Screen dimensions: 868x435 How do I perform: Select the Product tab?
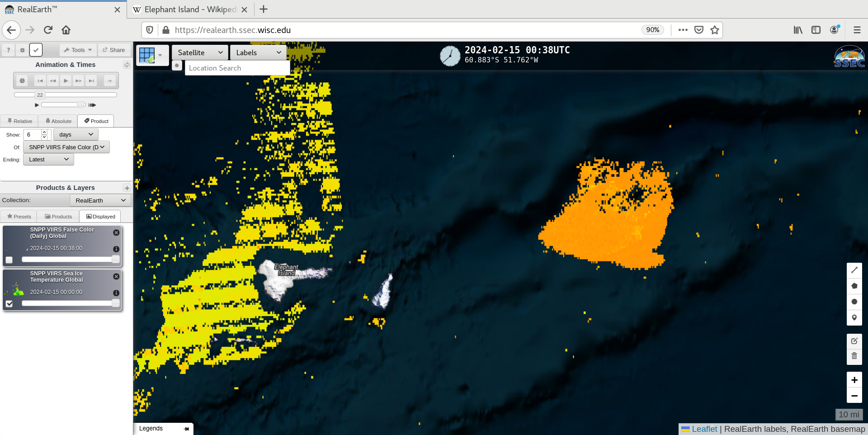click(96, 121)
